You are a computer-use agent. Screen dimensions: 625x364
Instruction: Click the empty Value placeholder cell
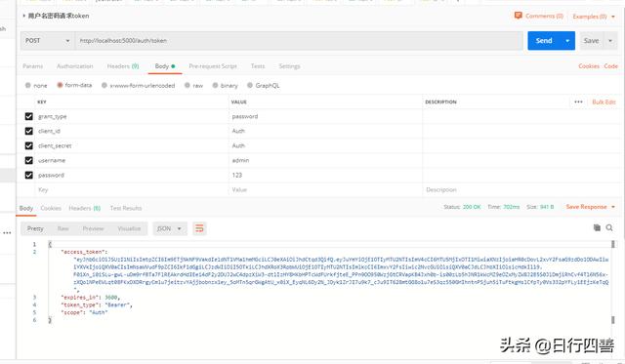point(325,190)
